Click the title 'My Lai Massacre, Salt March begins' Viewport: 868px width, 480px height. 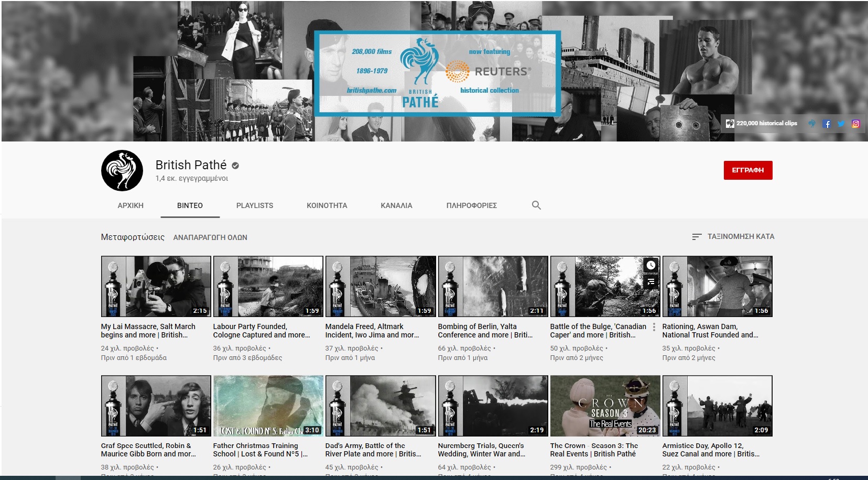click(x=148, y=331)
